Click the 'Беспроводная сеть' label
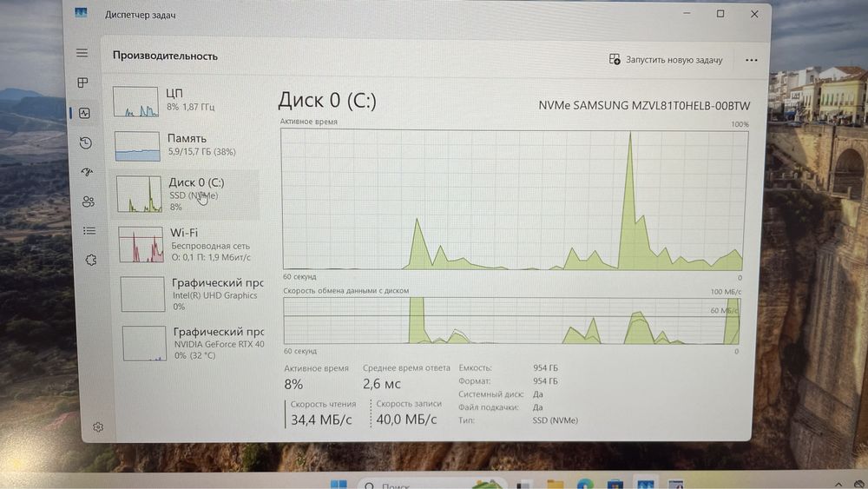The width and height of the screenshot is (868, 489). tap(210, 245)
